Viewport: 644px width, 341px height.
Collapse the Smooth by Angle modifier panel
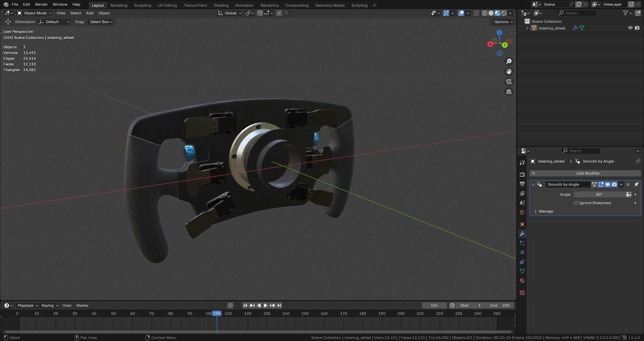pyautogui.click(x=533, y=184)
